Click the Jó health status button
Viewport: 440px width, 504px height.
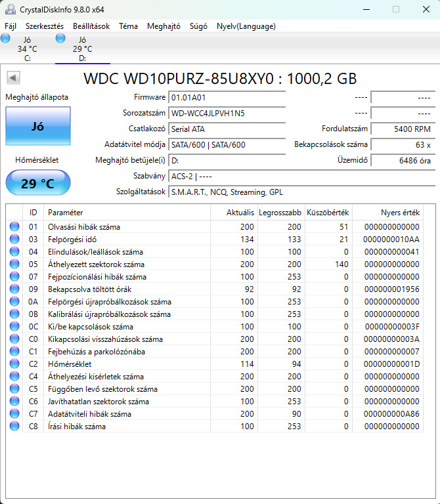[x=38, y=126]
